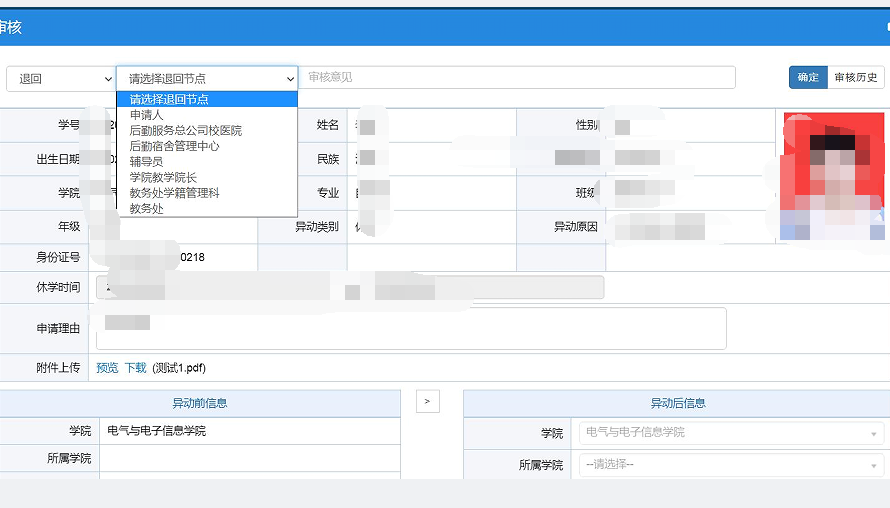Choose 申请人 from the return node list
The image size is (890, 508).
click(146, 115)
